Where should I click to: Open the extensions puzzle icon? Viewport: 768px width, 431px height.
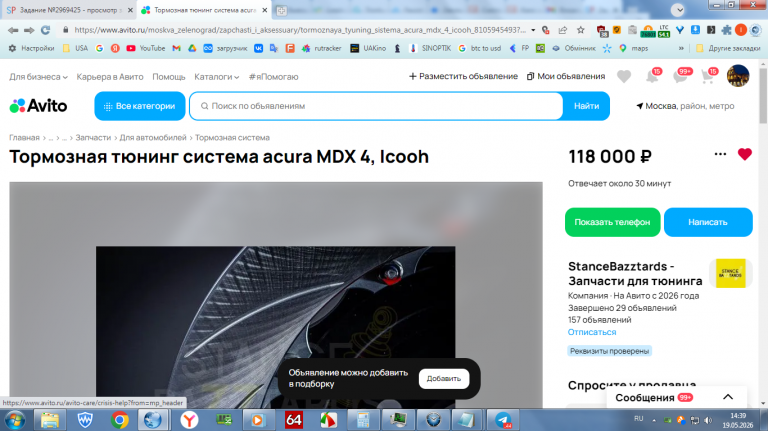coord(726,30)
